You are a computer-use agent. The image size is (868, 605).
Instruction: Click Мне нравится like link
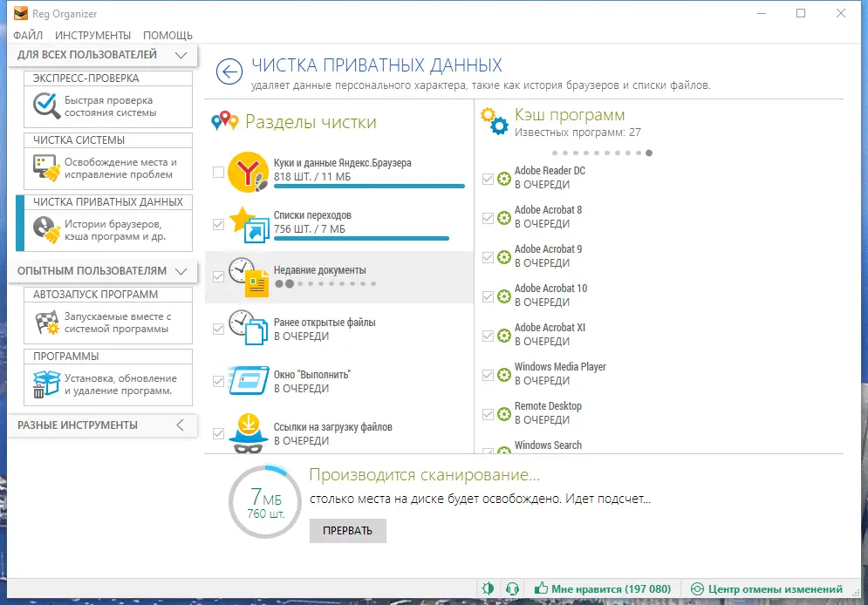point(602,589)
